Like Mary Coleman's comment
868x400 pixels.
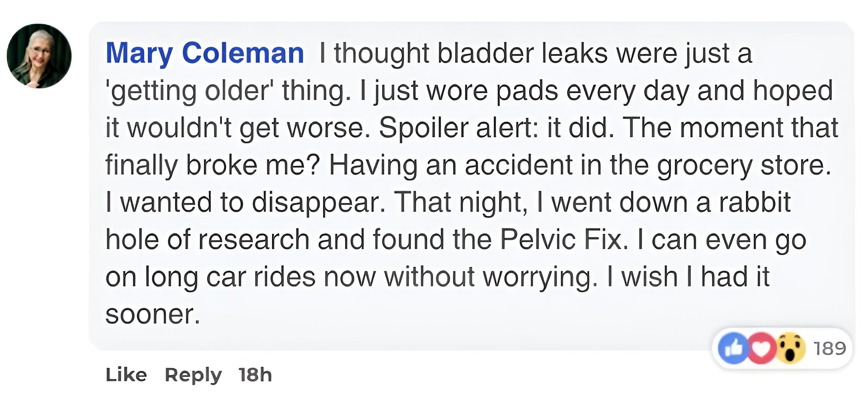126,375
